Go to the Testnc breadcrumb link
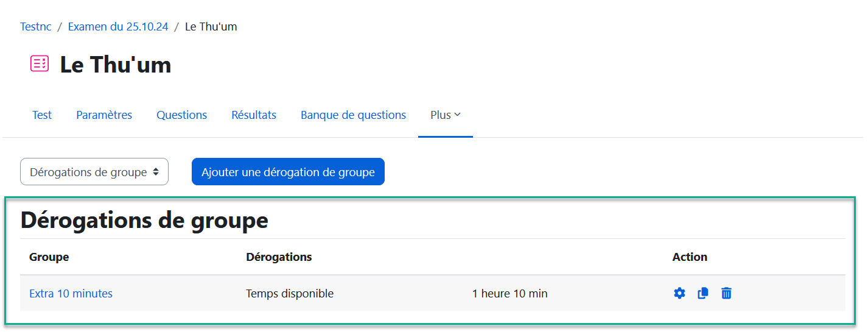The height and width of the screenshot is (334, 868). [x=35, y=27]
